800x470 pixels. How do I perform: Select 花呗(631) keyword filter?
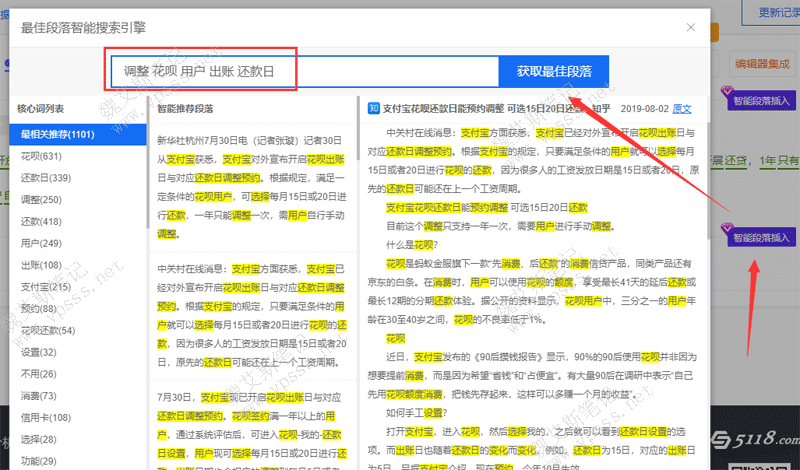coord(41,156)
